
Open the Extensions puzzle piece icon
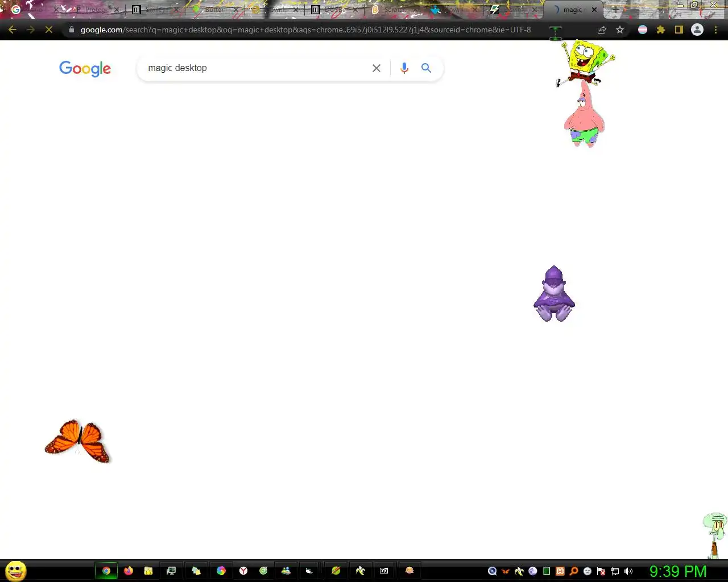[661, 30]
